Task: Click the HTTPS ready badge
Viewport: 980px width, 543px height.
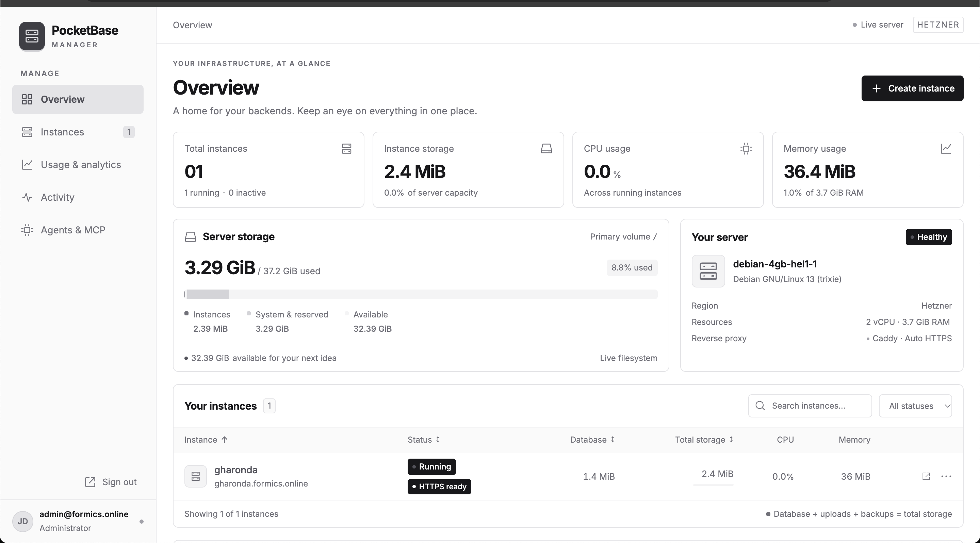Action: pyautogui.click(x=439, y=487)
